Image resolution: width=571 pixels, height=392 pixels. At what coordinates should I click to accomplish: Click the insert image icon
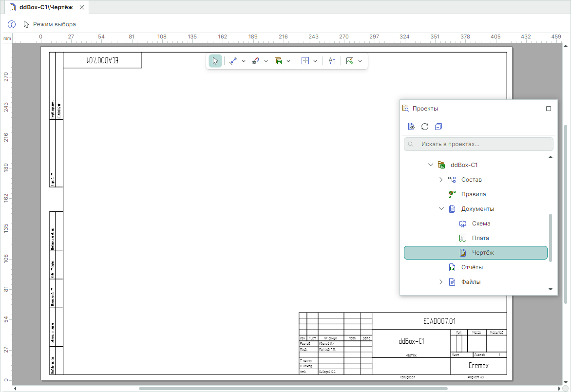pyautogui.click(x=349, y=61)
